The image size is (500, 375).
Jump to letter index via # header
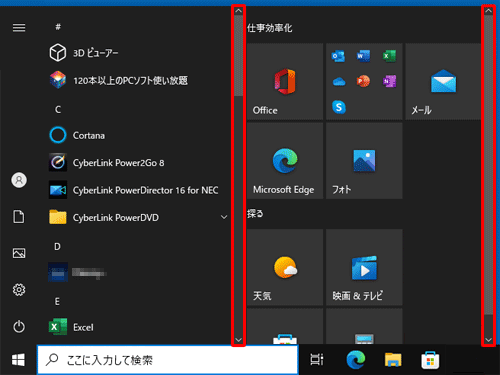(58, 27)
